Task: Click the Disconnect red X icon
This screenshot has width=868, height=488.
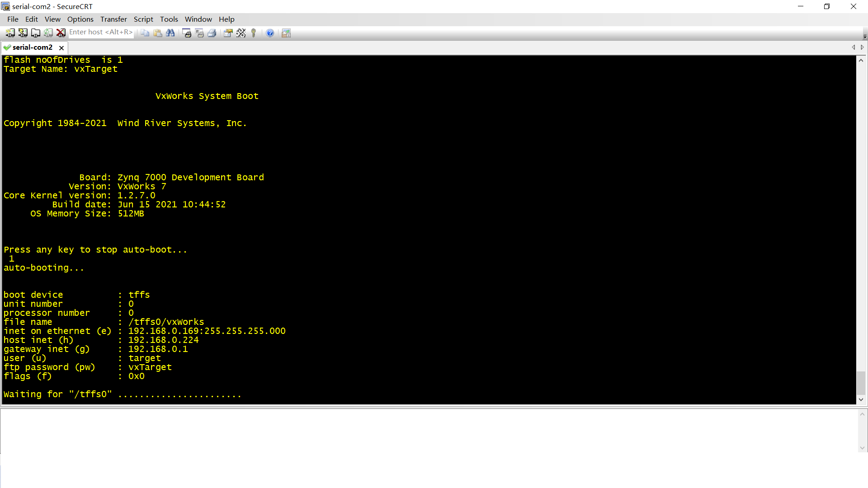Action: [x=61, y=33]
